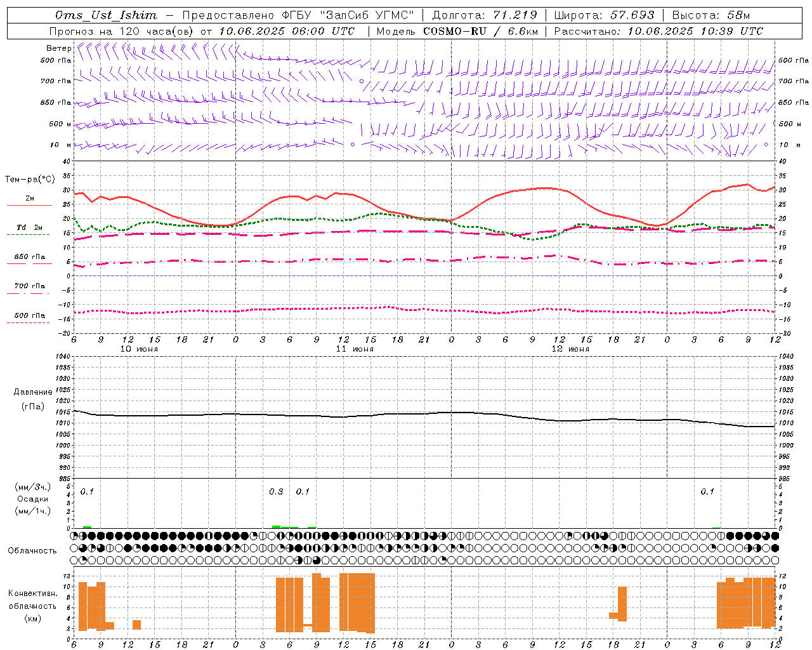Image resolution: width=812 pixels, height=650 pixels.
Task: Select the "11 июня" date label
Action: coord(355,349)
